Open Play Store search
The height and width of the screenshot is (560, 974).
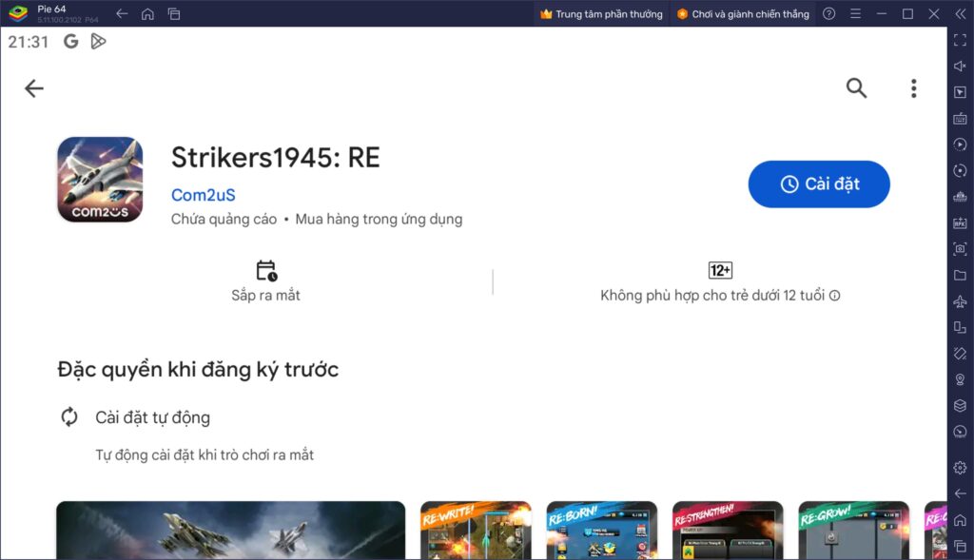[x=855, y=87]
